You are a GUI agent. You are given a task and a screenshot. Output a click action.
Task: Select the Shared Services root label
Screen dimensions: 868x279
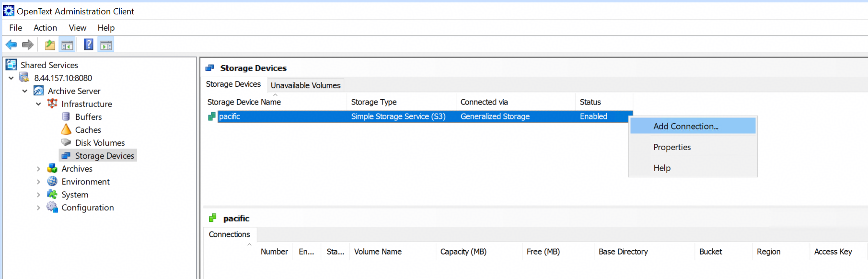pyautogui.click(x=49, y=65)
